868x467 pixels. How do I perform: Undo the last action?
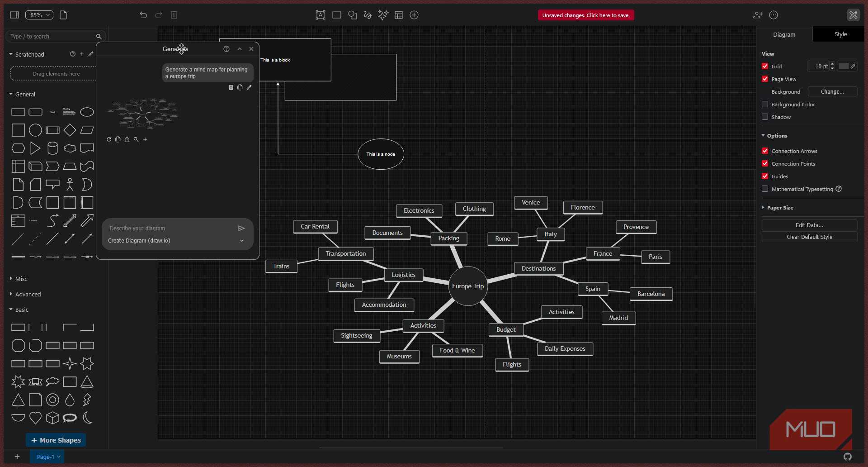pyautogui.click(x=143, y=15)
